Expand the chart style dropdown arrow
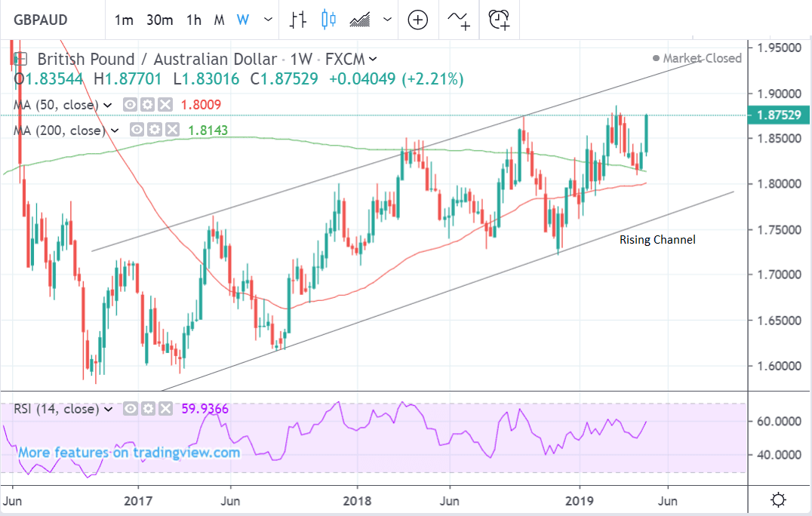Screen dimensions: 812x516 pyautogui.click(x=388, y=20)
